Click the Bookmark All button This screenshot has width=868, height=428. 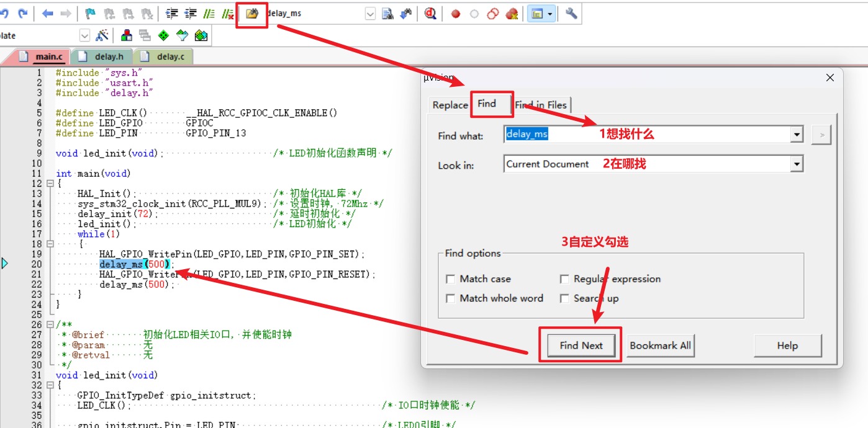660,346
